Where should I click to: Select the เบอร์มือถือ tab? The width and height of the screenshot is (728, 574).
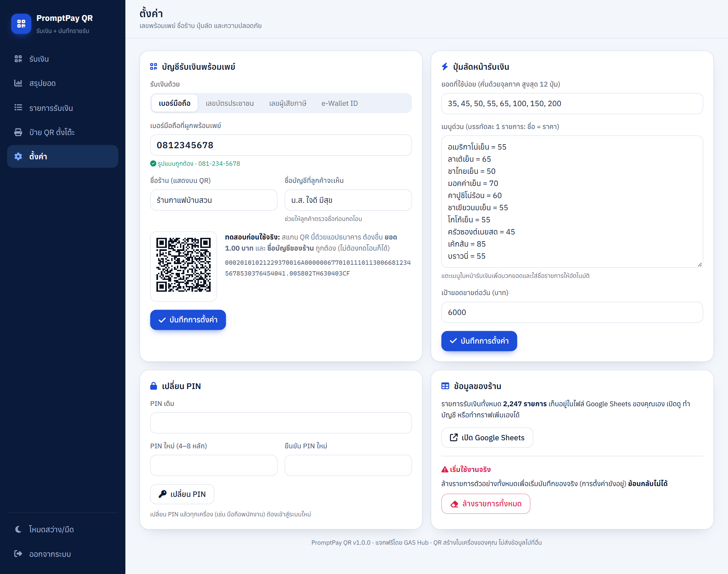175,103
